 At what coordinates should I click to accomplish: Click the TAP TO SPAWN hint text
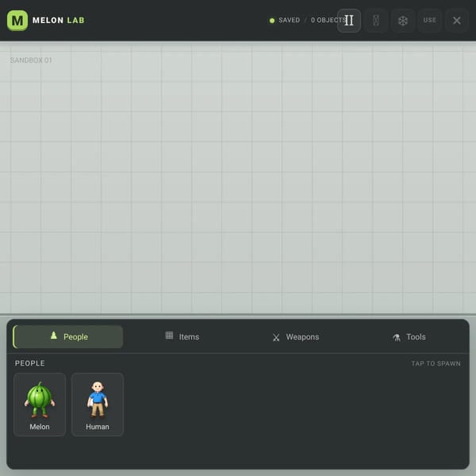(436, 363)
